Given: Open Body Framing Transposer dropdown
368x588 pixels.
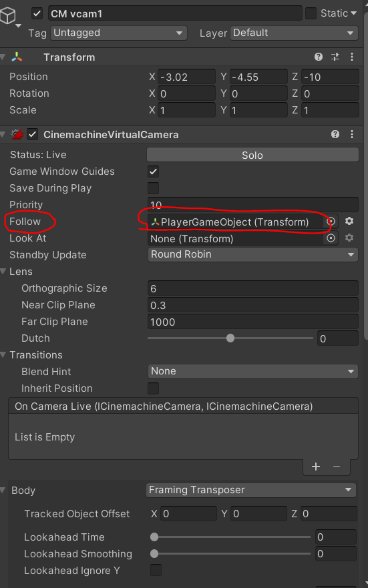Looking at the screenshot, I should point(251,490).
